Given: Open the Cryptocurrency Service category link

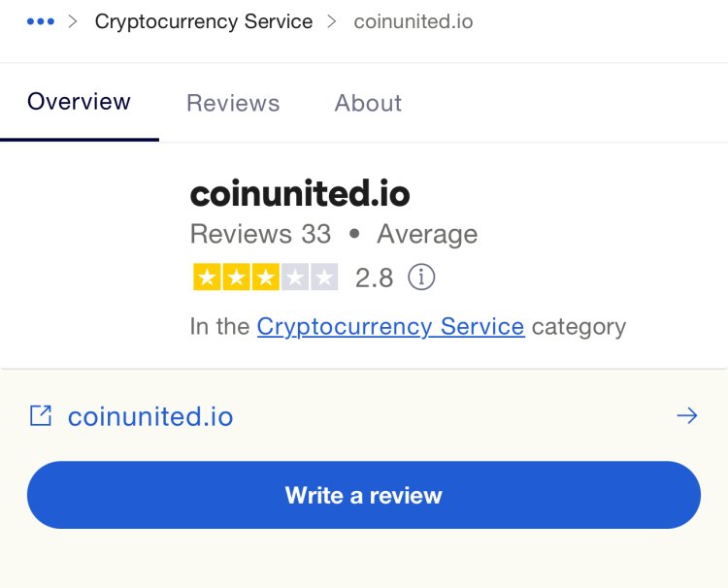Looking at the screenshot, I should point(391,326).
